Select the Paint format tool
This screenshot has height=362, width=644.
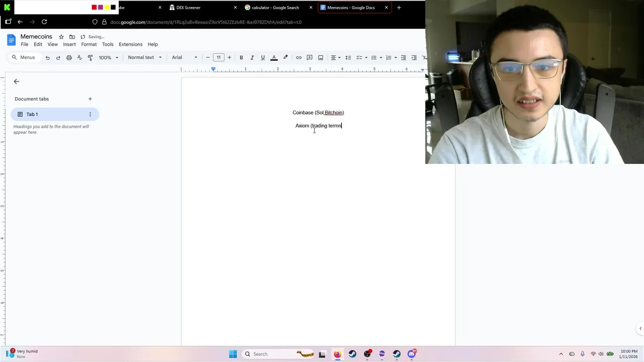[90, 57]
